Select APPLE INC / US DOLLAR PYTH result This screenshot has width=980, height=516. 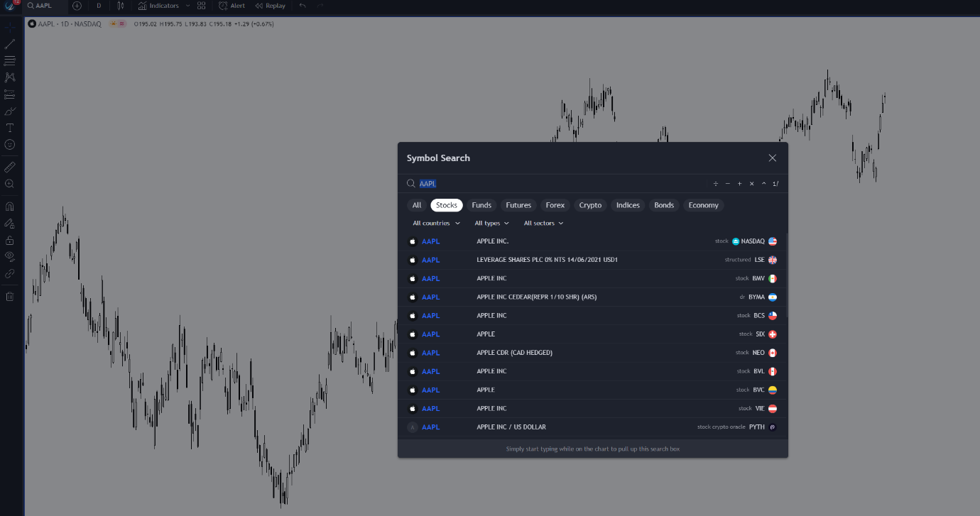tap(592, 427)
